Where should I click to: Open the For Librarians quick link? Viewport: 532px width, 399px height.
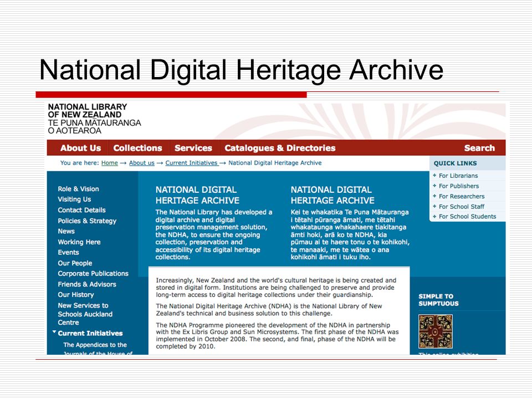tap(458, 176)
